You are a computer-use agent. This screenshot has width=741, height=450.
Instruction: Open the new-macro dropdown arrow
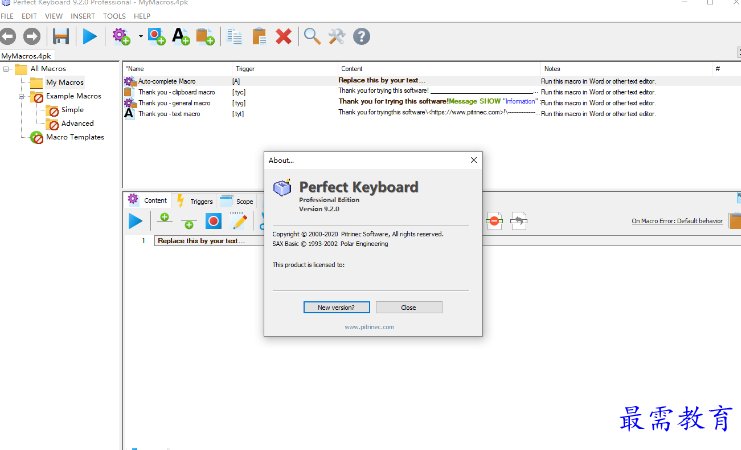[x=140, y=36]
